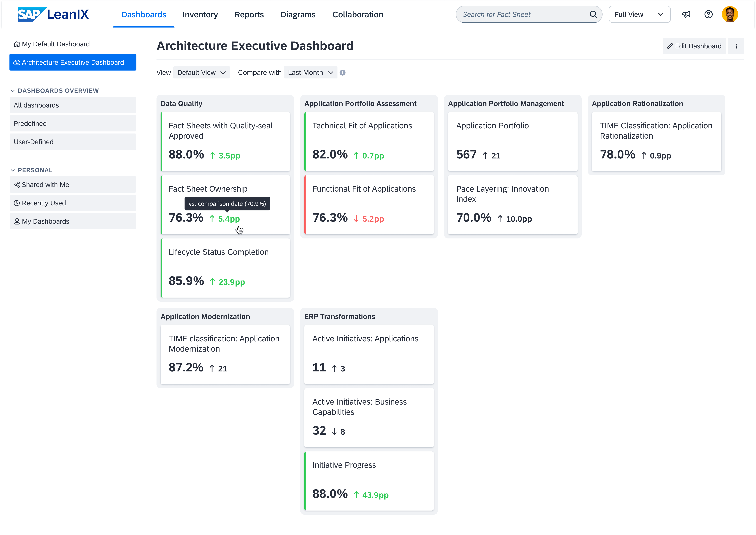Select My Default Dashboard in sidebar
Image resolution: width=756 pixels, height=535 pixels.
(x=73, y=44)
